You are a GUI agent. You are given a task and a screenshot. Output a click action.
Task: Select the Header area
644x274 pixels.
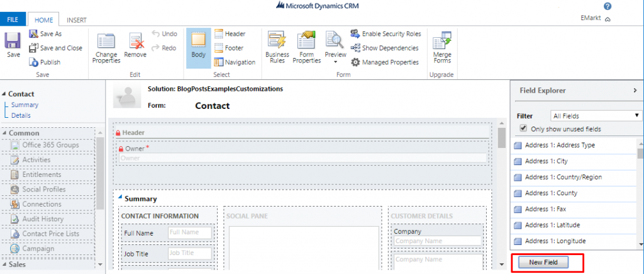coord(230,34)
